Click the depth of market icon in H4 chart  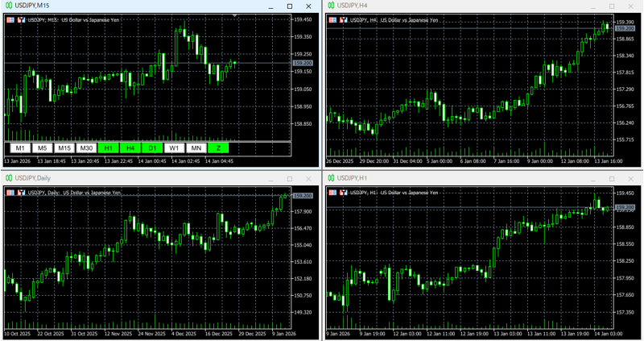point(332,19)
